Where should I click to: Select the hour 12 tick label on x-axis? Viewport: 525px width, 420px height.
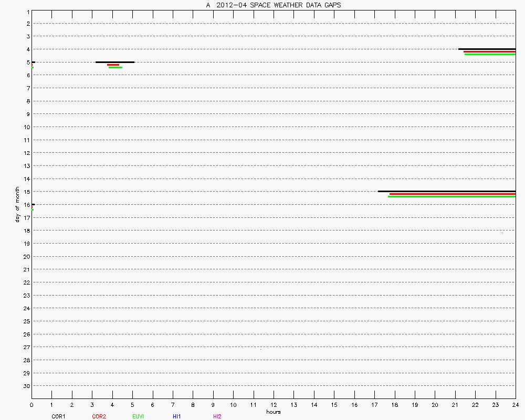pyautogui.click(x=274, y=405)
